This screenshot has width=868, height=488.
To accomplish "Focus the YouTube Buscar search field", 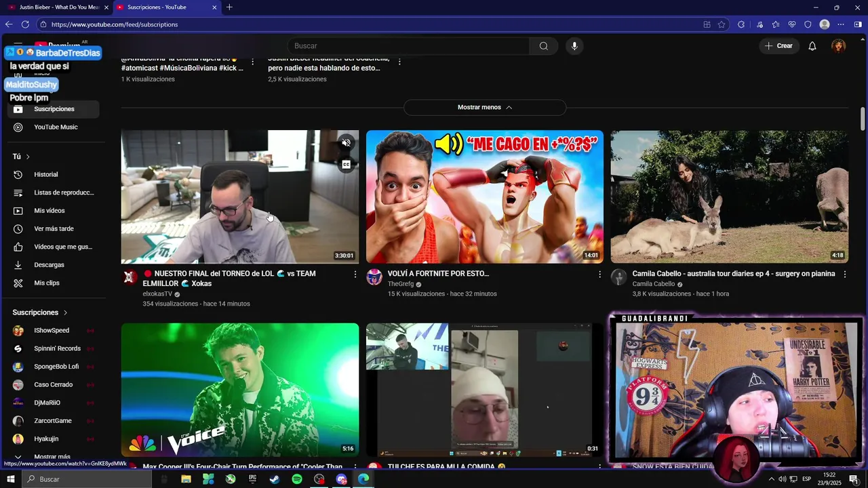I will pos(408,46).
